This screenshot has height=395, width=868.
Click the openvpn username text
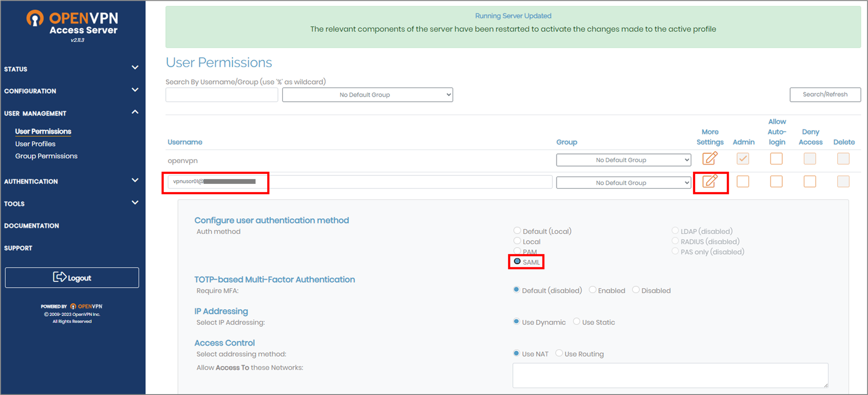coord(183,160)
